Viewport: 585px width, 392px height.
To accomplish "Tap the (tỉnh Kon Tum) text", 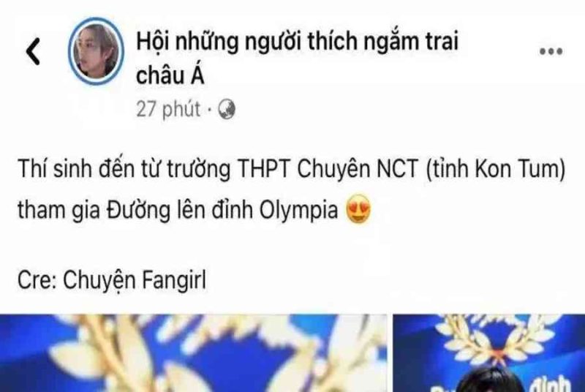I will pyautogui.click(x=496, y=169).
